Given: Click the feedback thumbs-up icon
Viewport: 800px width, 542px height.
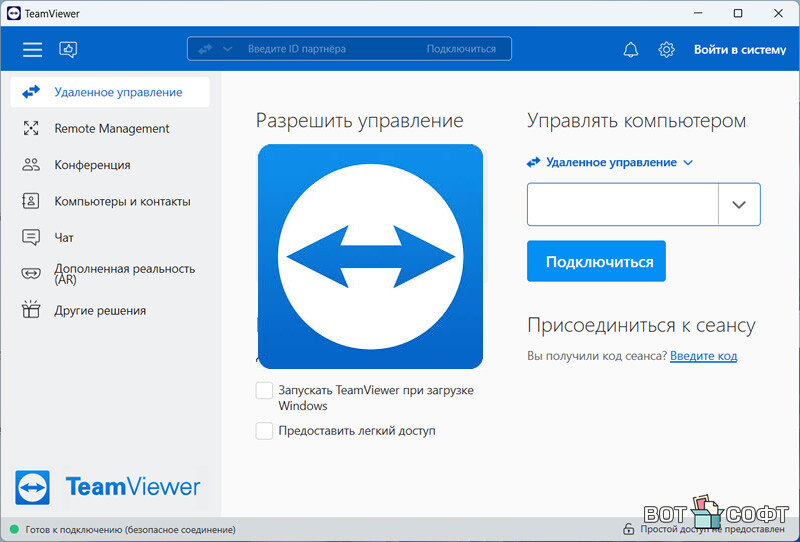Looking at the screenshot, I should click(68, 50).
